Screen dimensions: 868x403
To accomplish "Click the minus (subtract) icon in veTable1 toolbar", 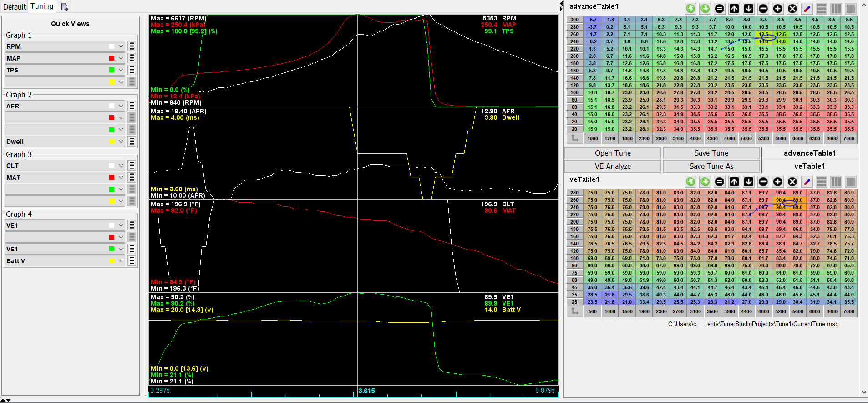I will (x=763, y=182).
